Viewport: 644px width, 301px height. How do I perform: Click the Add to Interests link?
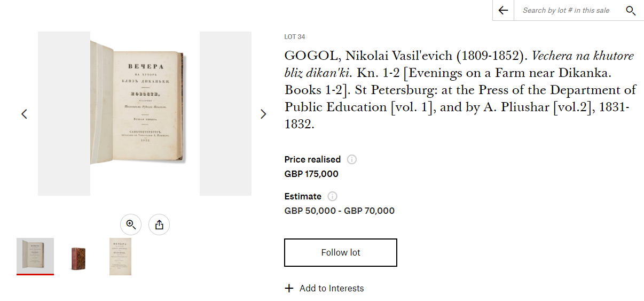331,288
